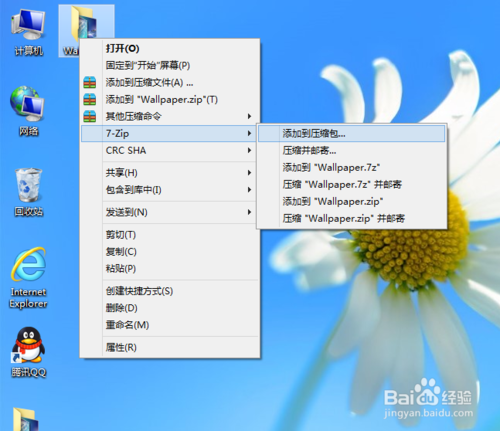Choose 打开(O) from the context menu
Viewport: 500px width, 431px height.
coord(169,49)
